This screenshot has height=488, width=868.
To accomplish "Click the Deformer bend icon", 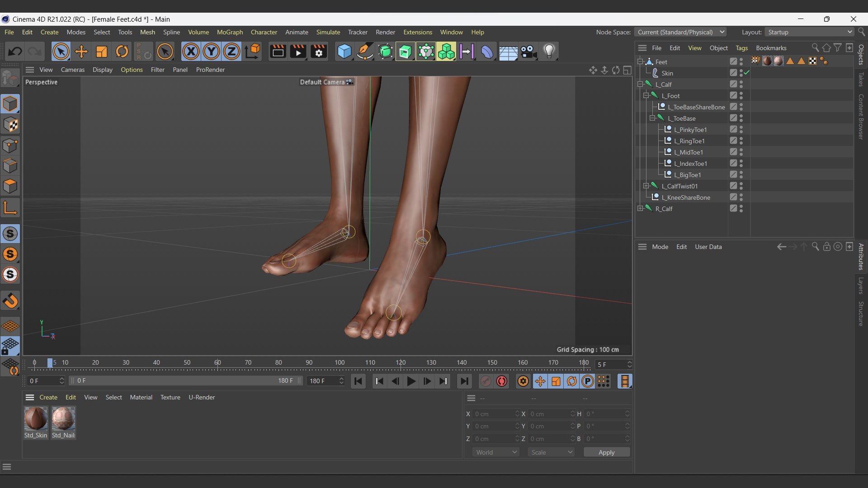I will click(487, 52).
